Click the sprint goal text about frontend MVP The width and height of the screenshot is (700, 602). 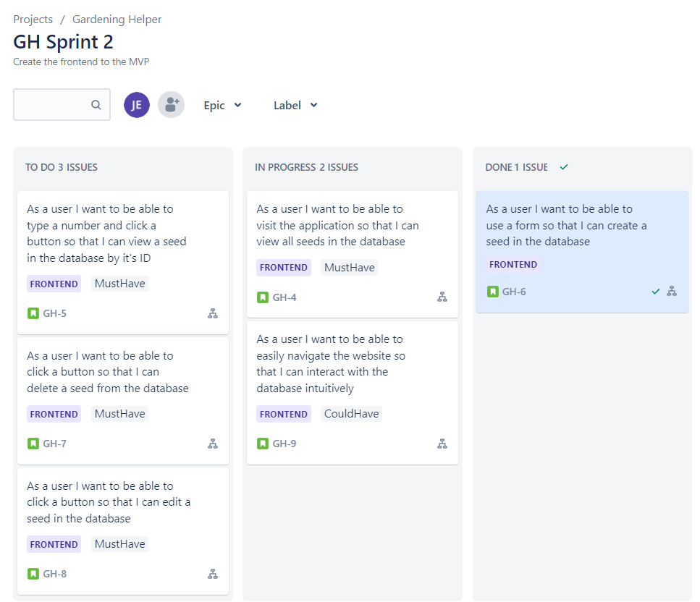pyautogui.click(x=81, y=62)
